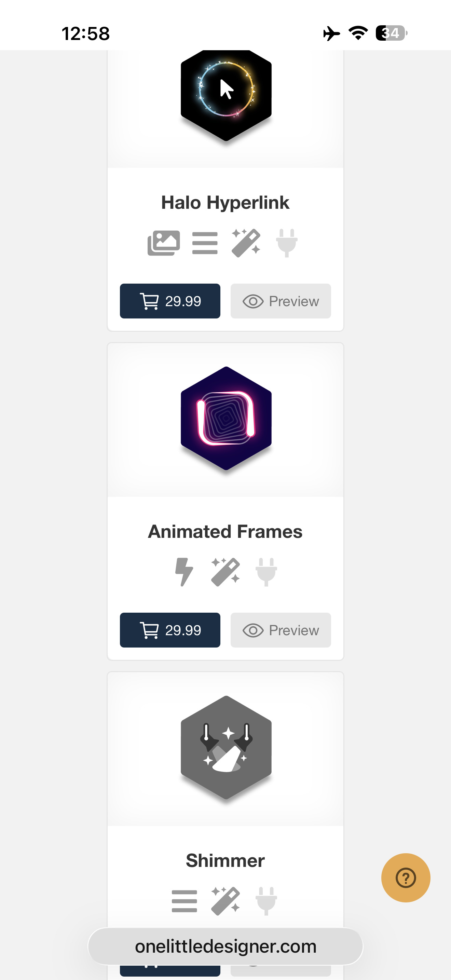The width and height of the screenshot is (451, 980).
Task: Tap the plug icon under Shimmer
Action: click(x=266, y=901)
